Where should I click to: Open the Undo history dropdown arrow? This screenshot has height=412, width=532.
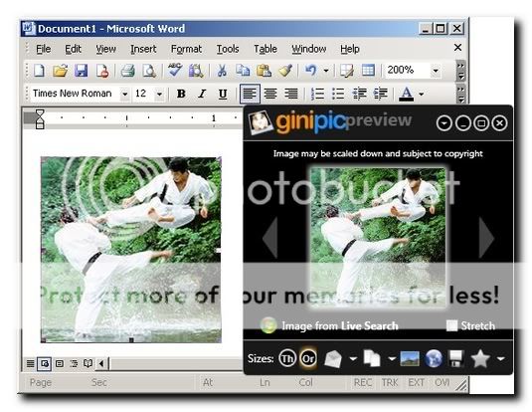click(326, 71)
